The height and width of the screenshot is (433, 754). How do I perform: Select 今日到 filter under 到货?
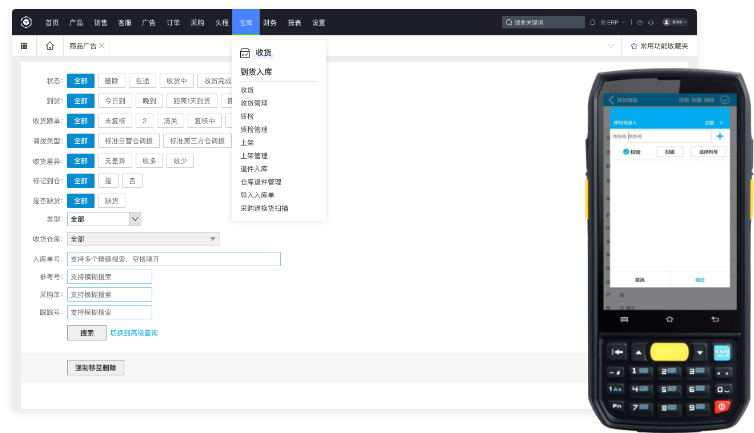[115, 101]
